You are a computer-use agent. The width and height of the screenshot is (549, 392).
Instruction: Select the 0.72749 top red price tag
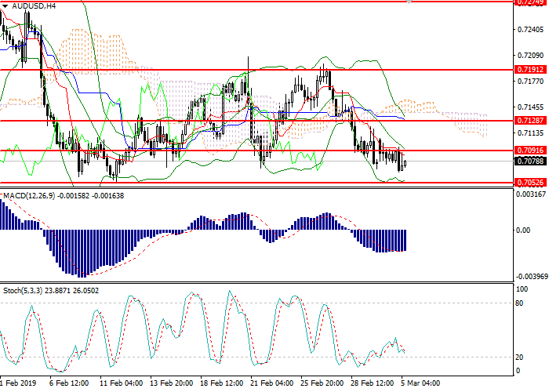pos(529,2)
